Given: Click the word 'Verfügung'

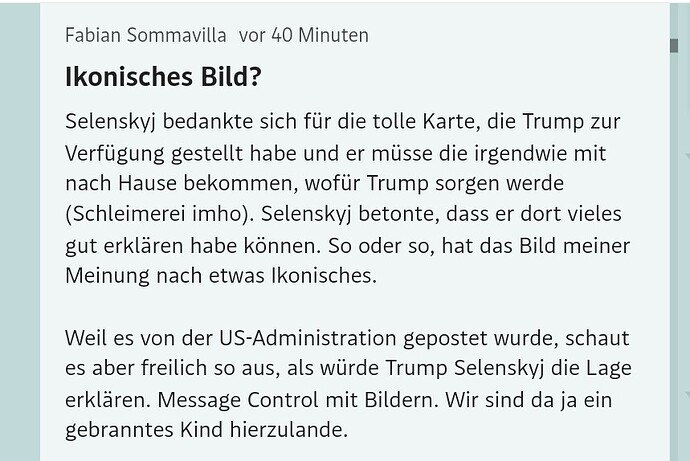Looking at the screenshot, I should [110, 153].
